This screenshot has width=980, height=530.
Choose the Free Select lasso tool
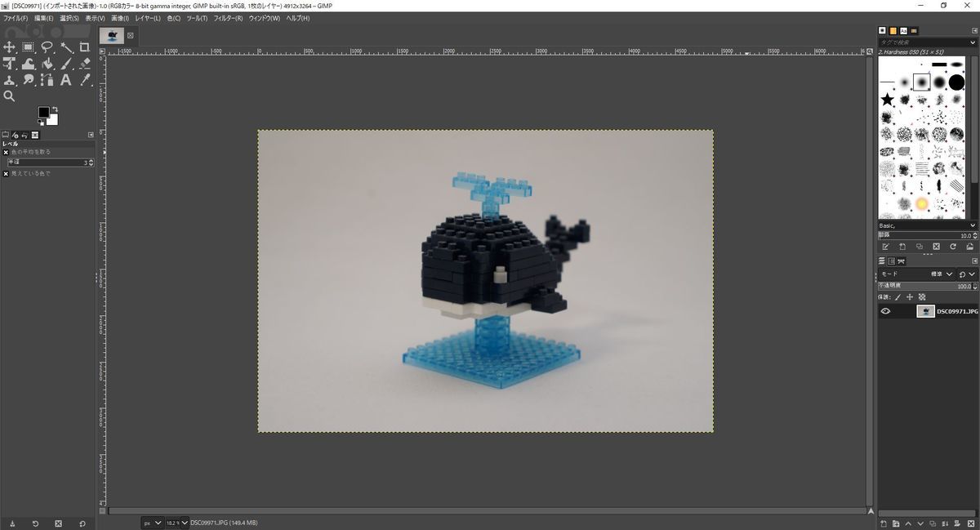pos(47,47)
